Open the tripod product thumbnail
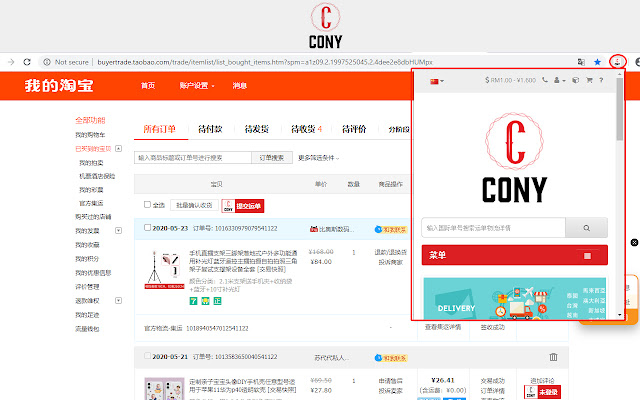Viewport: 640px width, 400px height. coord(164,270)
